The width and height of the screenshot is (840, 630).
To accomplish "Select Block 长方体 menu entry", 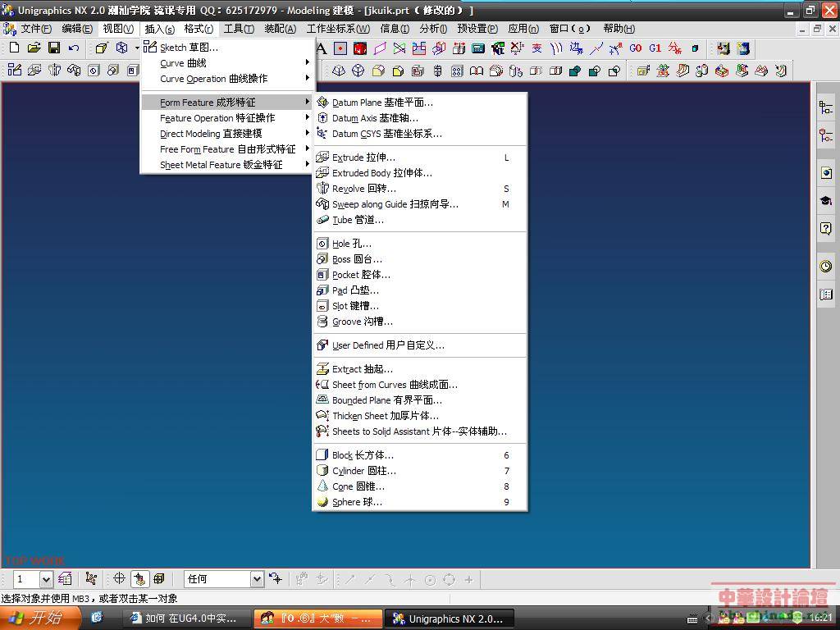I will click(420, 455).
